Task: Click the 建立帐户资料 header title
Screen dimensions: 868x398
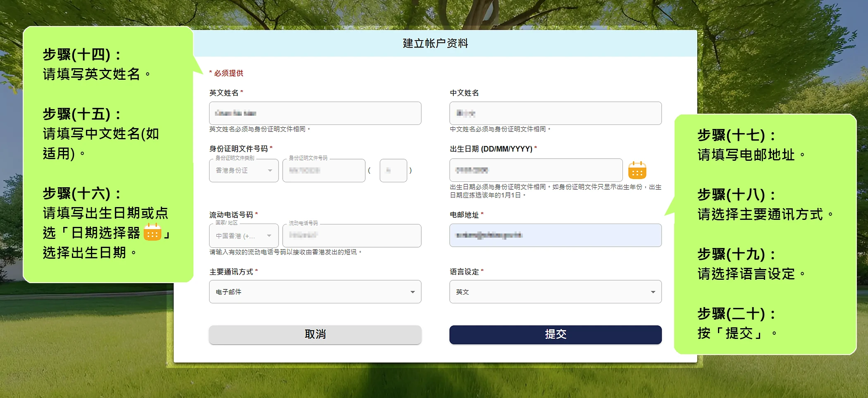Action: tap(435, 43)
